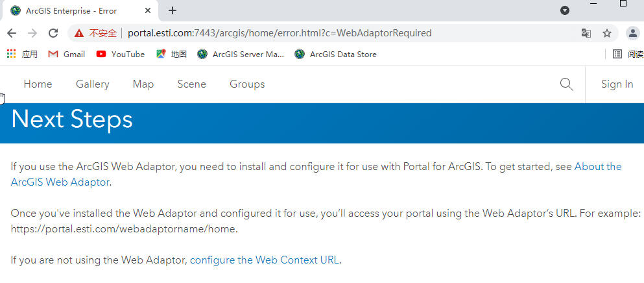Image resolution: width=644 pixels, height=283 pixels.
Task: Click the browser back arrow
Action: (x=12, y=33)
